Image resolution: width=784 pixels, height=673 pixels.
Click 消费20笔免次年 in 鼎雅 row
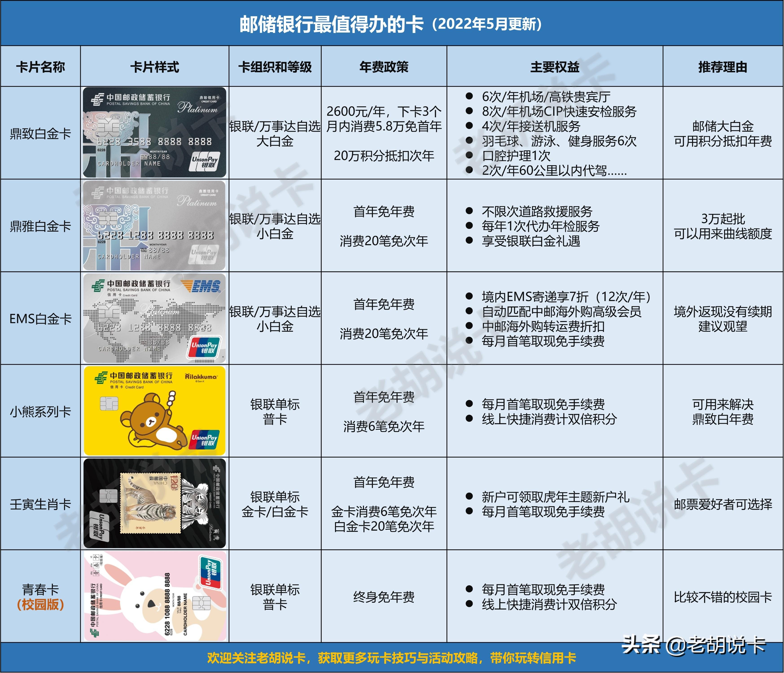pos(384,241)
